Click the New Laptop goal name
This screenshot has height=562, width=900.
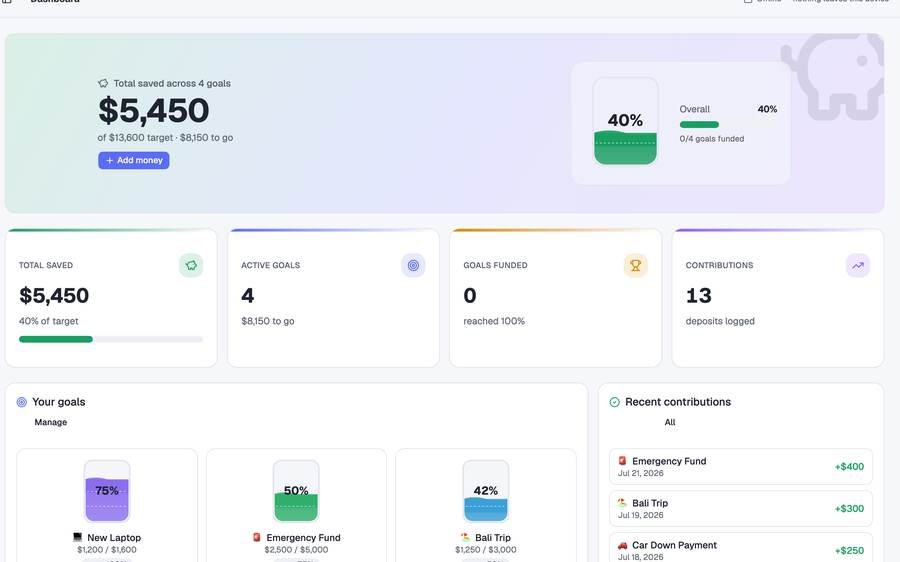pyautogui.click(x=114, y=537)
